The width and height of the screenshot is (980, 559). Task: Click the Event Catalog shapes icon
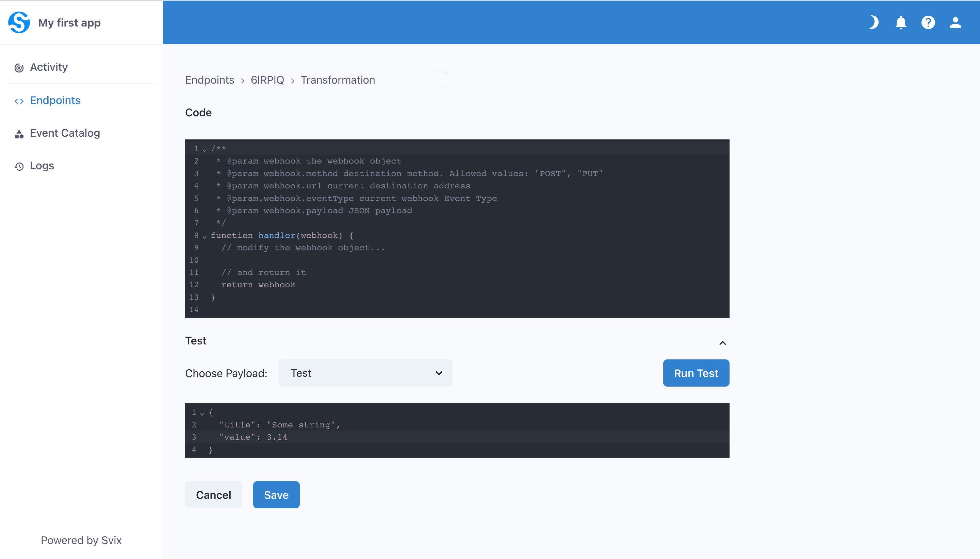click(x=19, y=134)
